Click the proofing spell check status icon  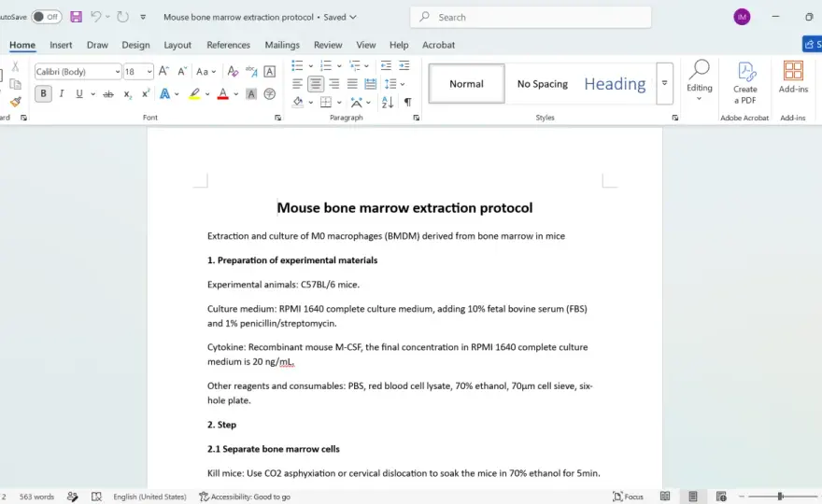[96, 497]
